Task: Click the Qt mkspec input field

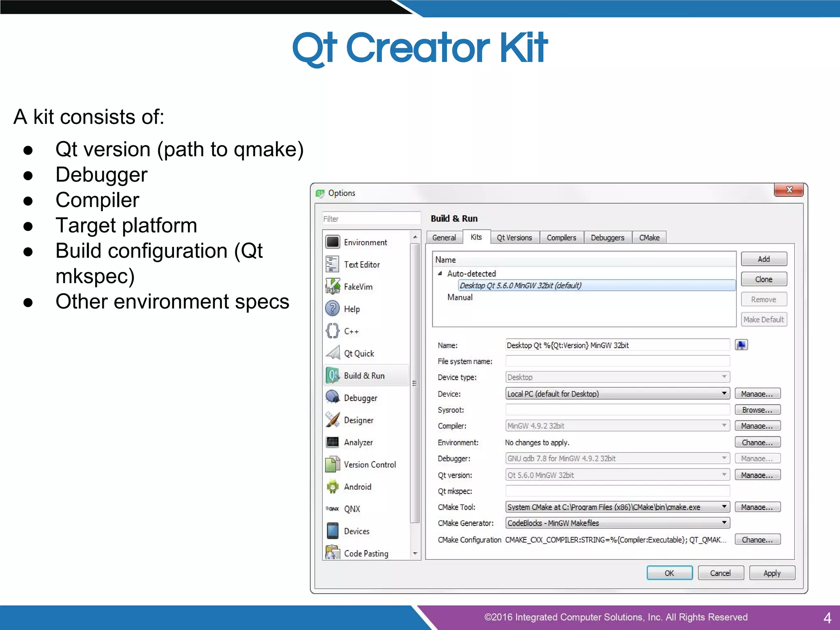Action: (617, 491)
